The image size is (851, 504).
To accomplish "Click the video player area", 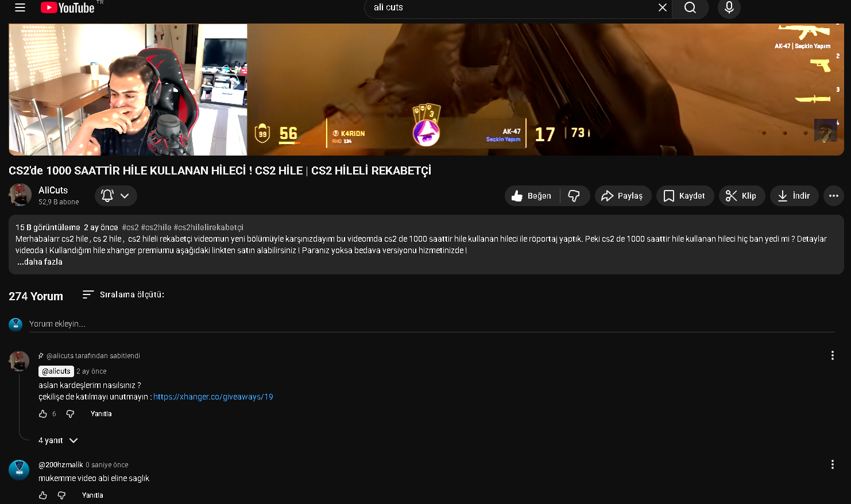I will point(426,90).
